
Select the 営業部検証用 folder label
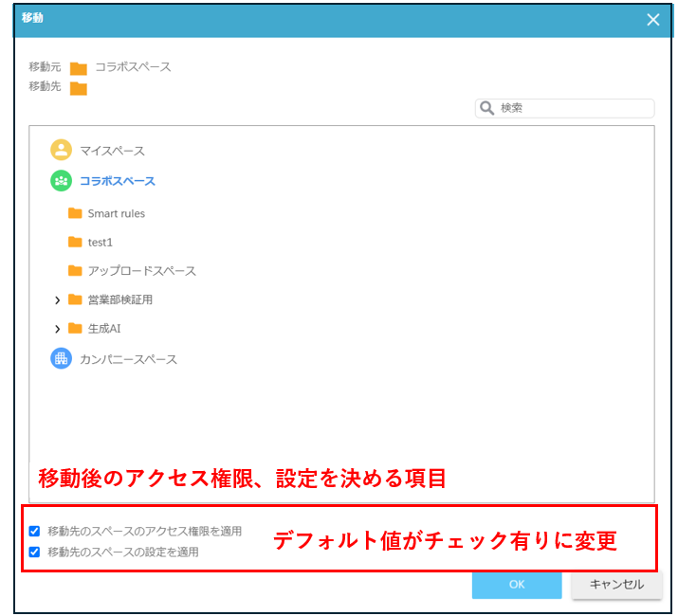(x=120, y=299)
